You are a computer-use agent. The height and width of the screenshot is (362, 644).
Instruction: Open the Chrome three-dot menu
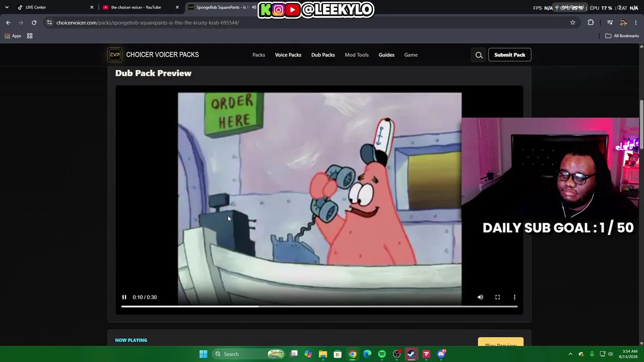pos(636,23)
